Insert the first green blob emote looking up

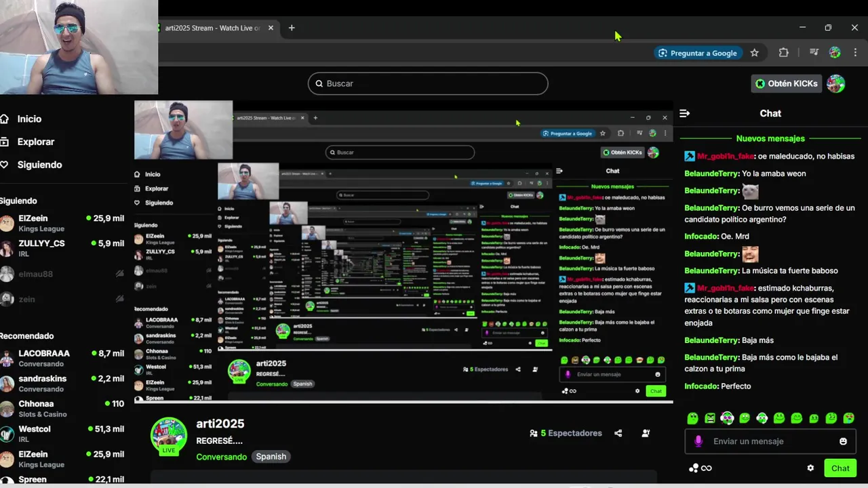point(692,418)
